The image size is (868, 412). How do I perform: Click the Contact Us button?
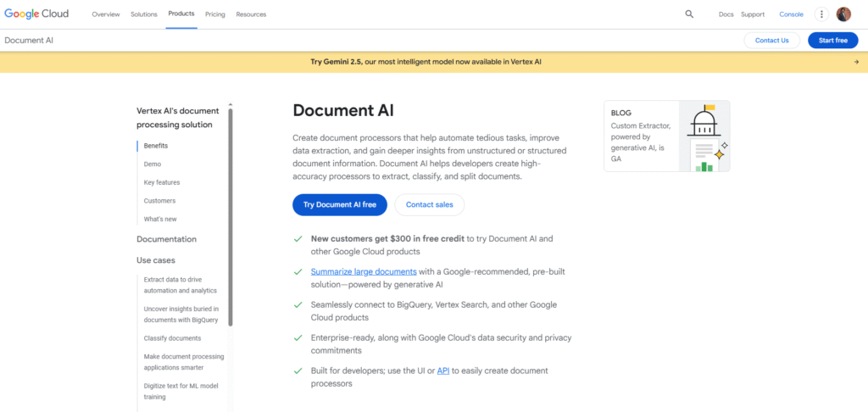click(771, 41)
